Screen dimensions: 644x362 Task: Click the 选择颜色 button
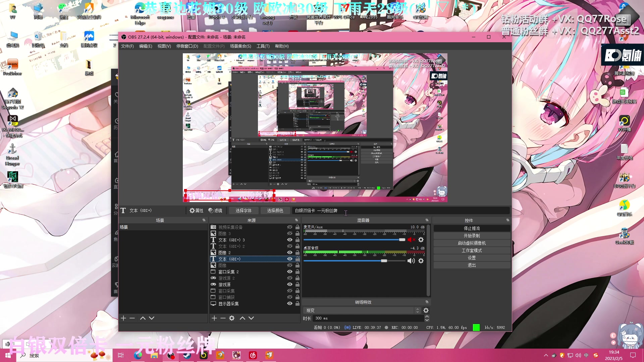click(x=275, y=210)
